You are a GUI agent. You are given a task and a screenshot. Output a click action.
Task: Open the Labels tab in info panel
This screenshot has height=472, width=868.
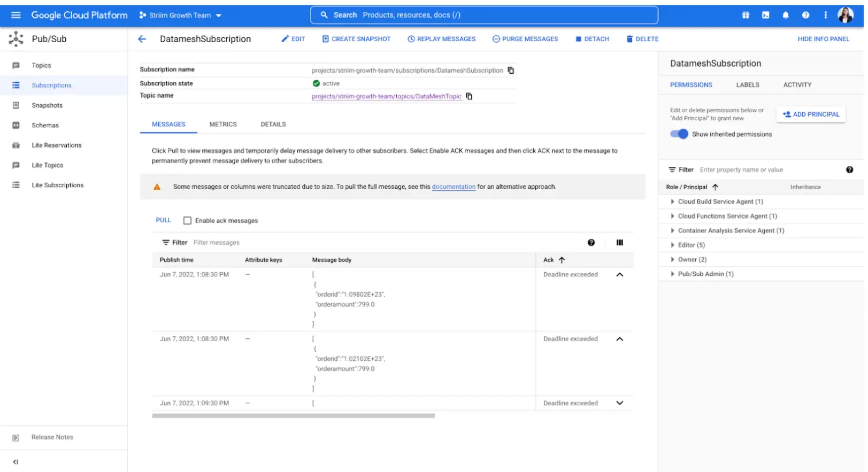(747, 85)
